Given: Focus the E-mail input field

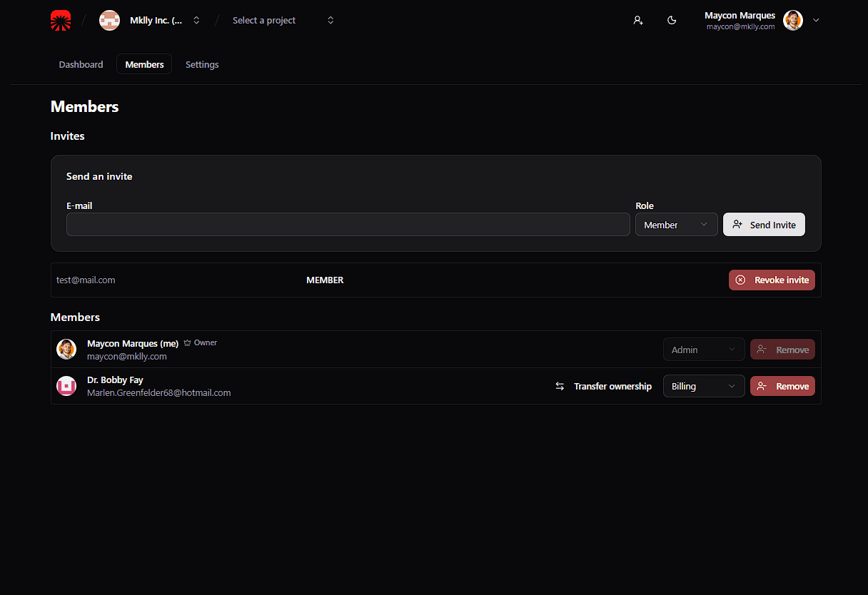Looking at the screenshot, I should point(348,225).
